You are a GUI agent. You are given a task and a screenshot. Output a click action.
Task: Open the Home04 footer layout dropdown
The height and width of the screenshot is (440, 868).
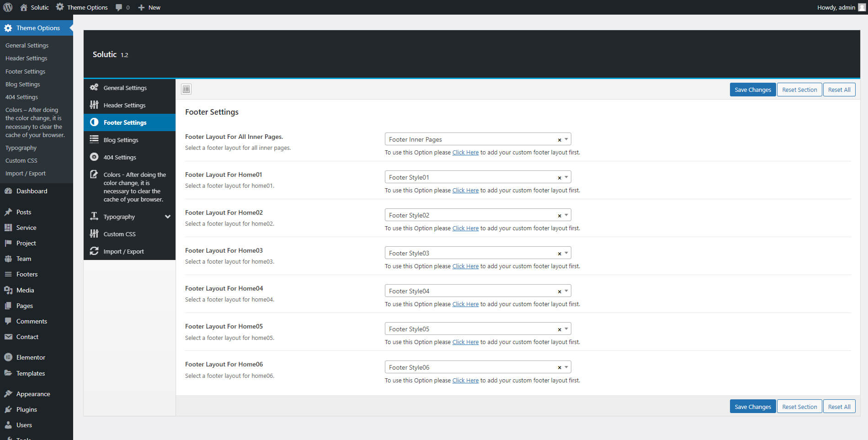pos(566,291)
